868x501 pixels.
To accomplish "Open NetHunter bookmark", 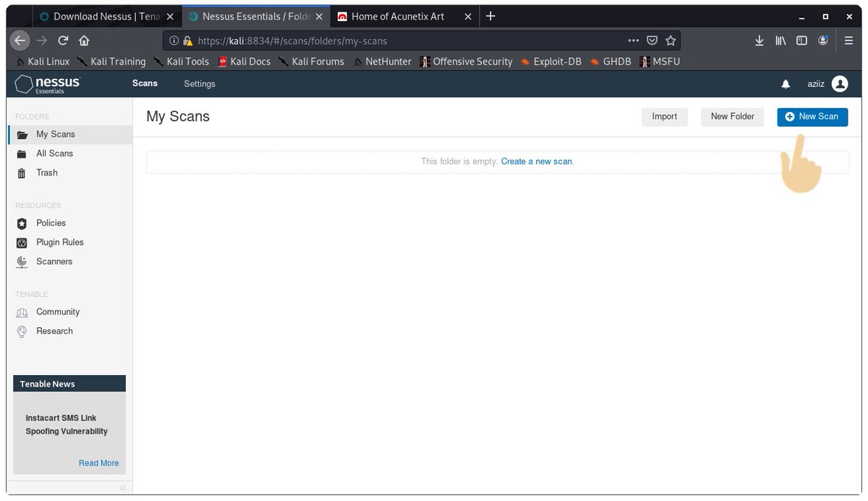I will pyautogui.click(x=382, y=62).
